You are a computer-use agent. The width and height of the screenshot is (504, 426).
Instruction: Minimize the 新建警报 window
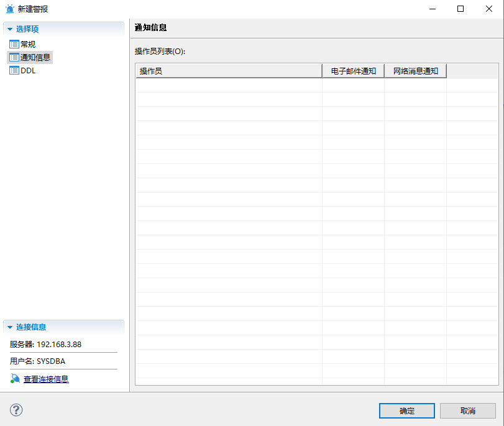point(433,9)
